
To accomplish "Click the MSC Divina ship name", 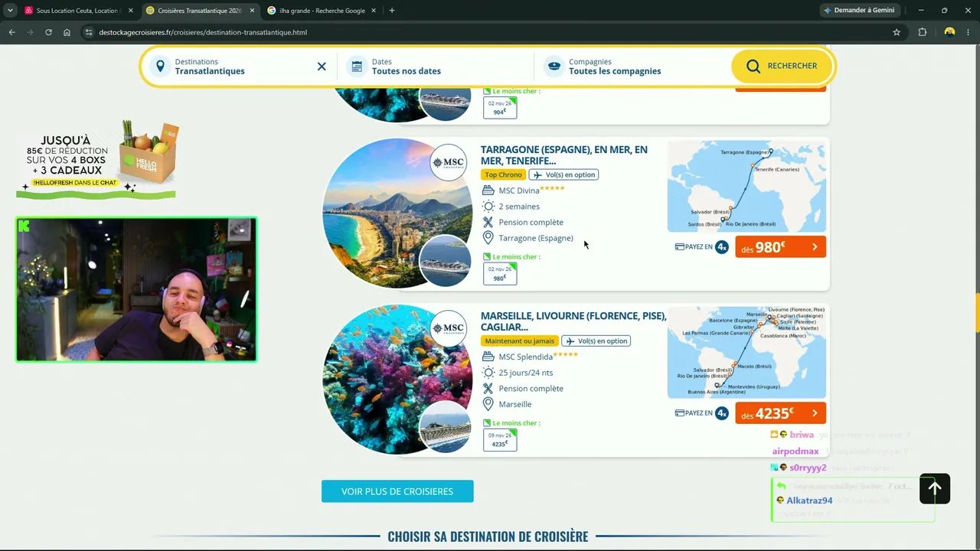I will 519,191.
